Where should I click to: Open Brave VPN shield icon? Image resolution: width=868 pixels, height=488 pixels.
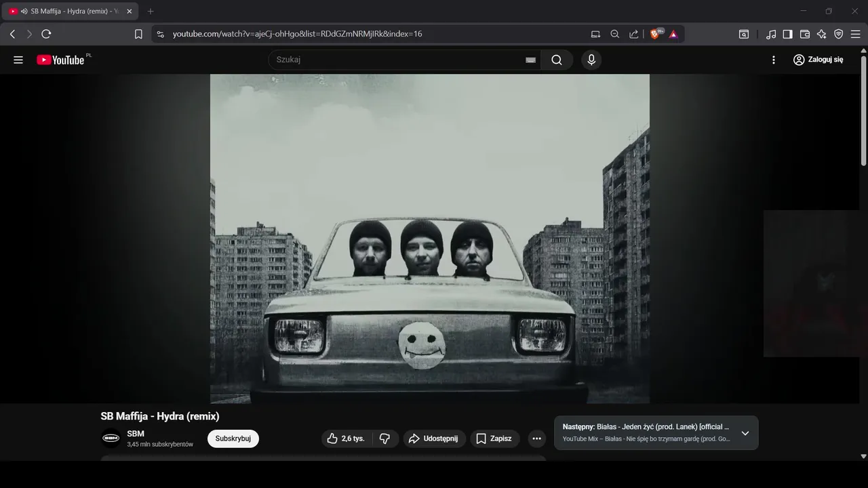(x=839, y=34)
